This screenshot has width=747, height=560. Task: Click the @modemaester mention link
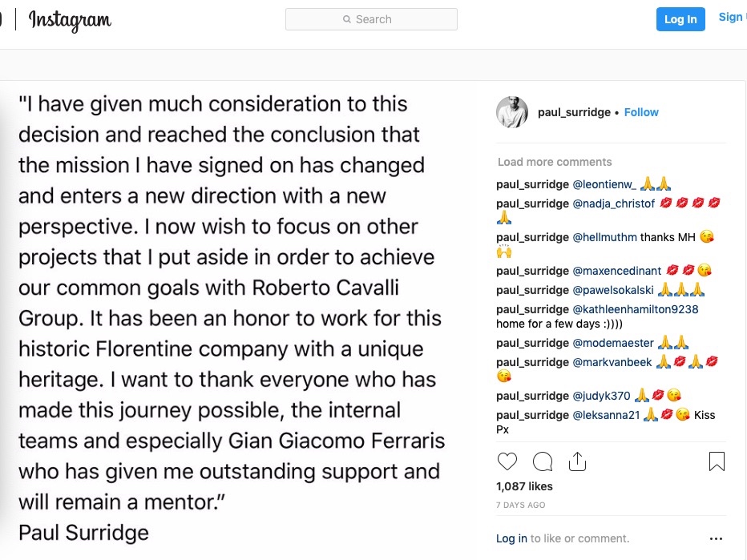[x=613, y=343]
